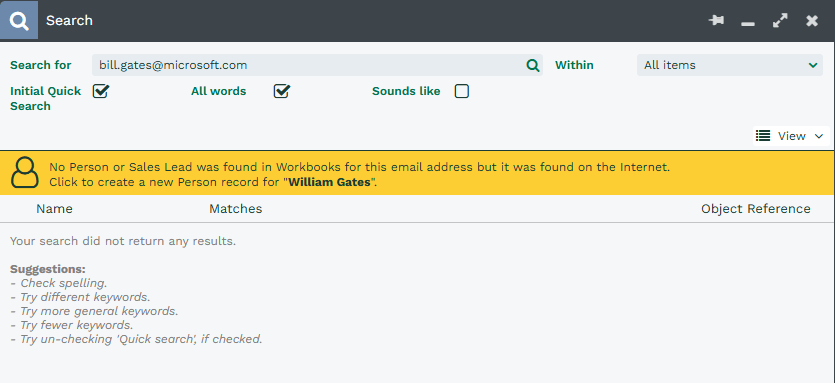Expand the Search window to full size

tap(780, 21)
